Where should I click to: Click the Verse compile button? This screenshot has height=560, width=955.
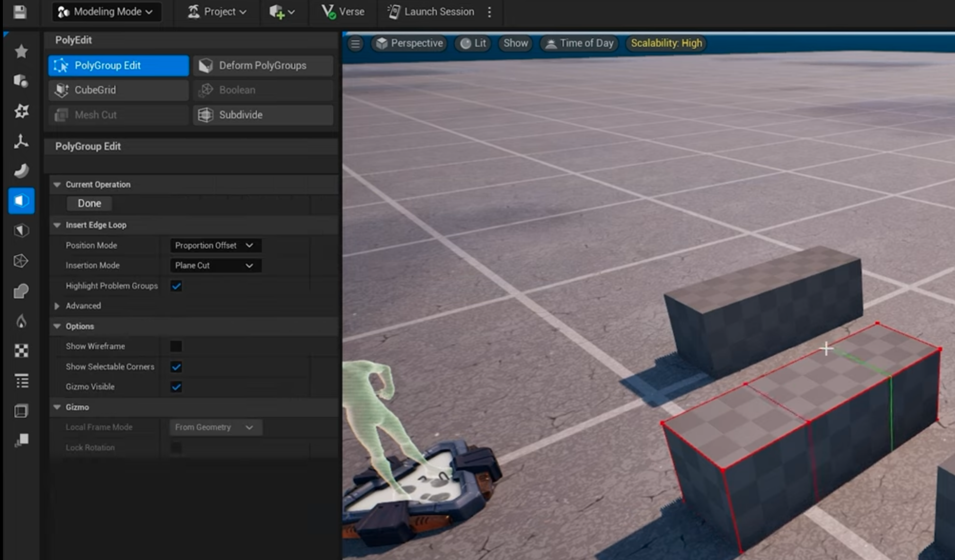(x=343, y=12)
